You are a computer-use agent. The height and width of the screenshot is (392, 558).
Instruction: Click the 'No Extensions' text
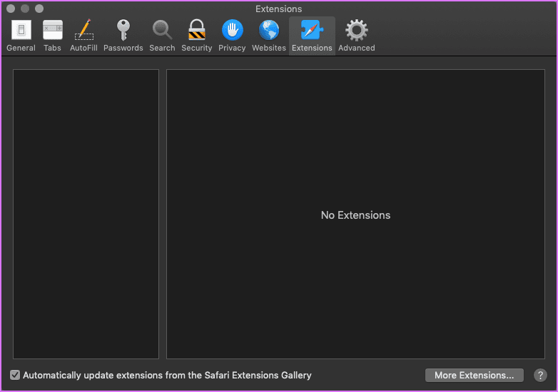[355, 215]
